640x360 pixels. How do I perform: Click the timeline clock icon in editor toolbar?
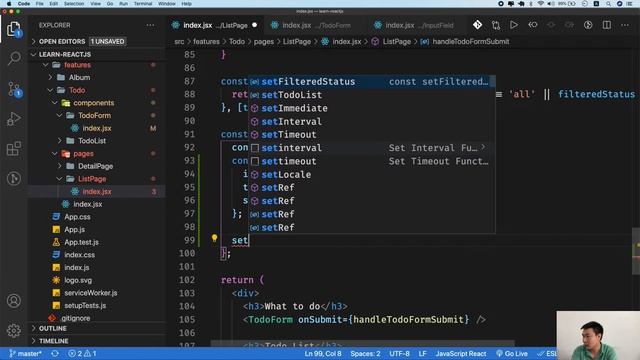point(588,25)
